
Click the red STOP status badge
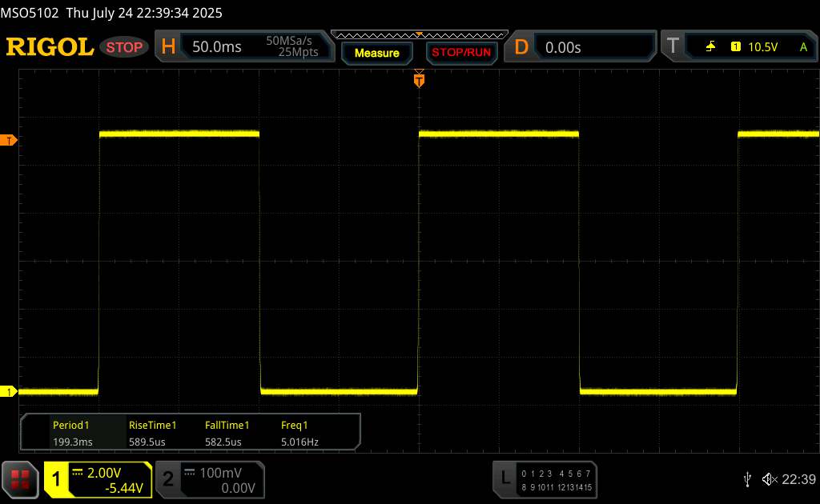click(x=125, y=47)
